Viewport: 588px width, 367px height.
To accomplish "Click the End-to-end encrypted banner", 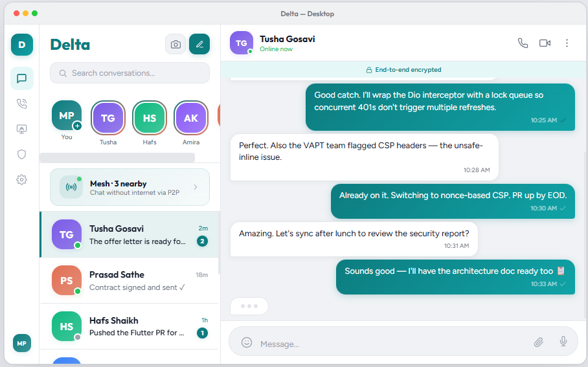I will [403, 70].
